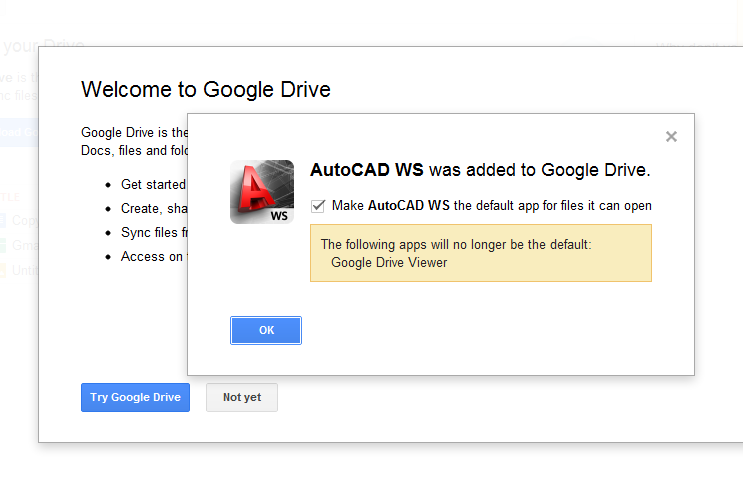Click the faded blue document icon in background list
The width and height of the screenshot is (743, 482).
click(x=4, y=220)
